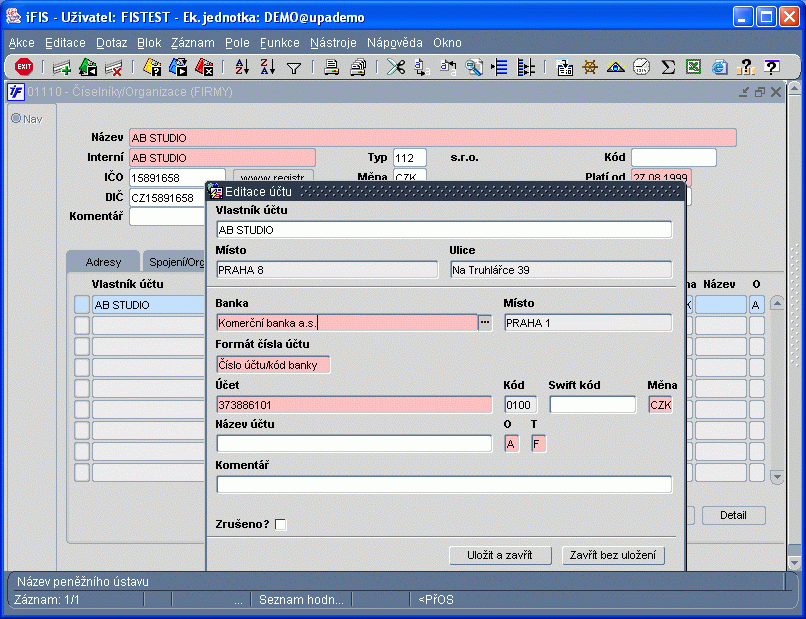The width and height of the screenshot is (806, 619).
Task: Open the Editace menu
Action: click(x=65, y=43)
